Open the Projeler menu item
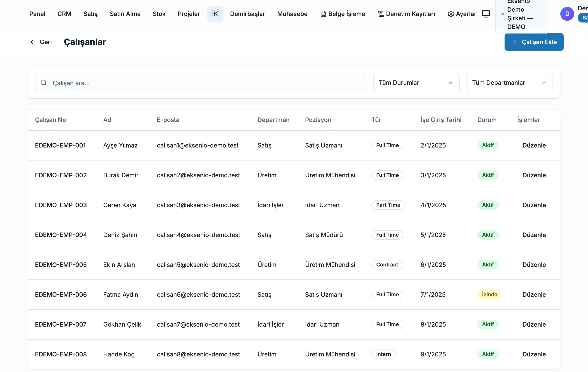Image resolution: width=588 pixels, height=372 pixels. point(189,14)
